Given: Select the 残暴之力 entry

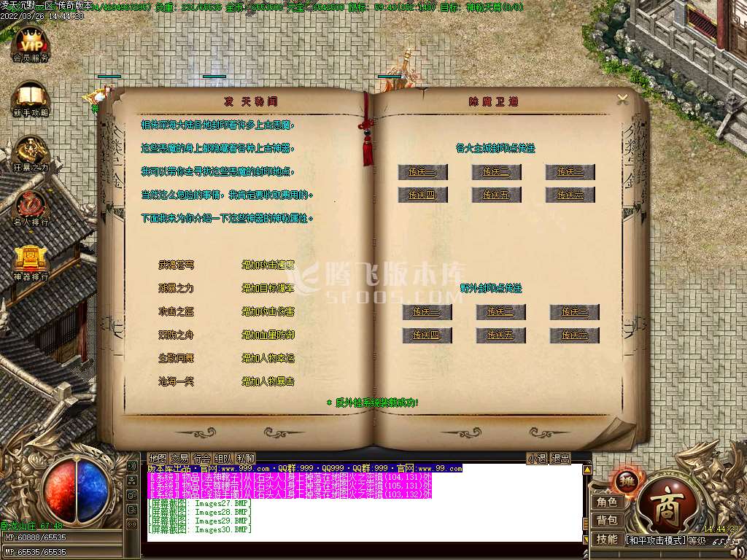Looking at the screenshot, I should [177, 288].
